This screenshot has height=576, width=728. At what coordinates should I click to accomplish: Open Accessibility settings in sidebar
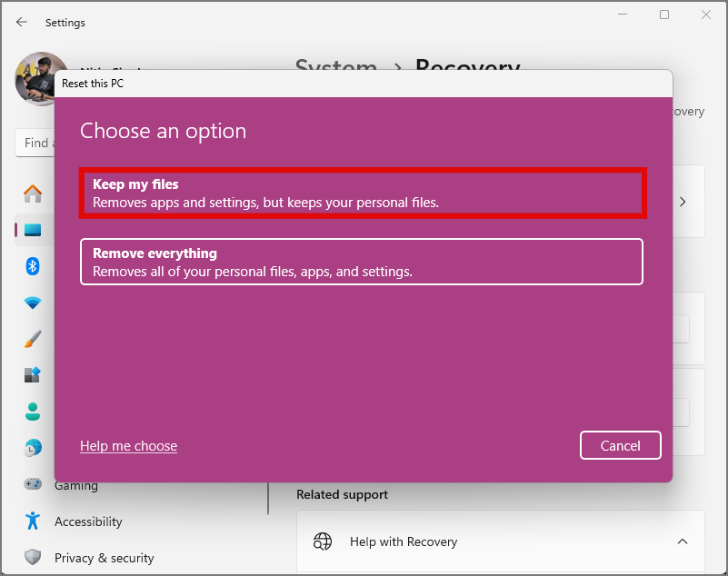88,521
